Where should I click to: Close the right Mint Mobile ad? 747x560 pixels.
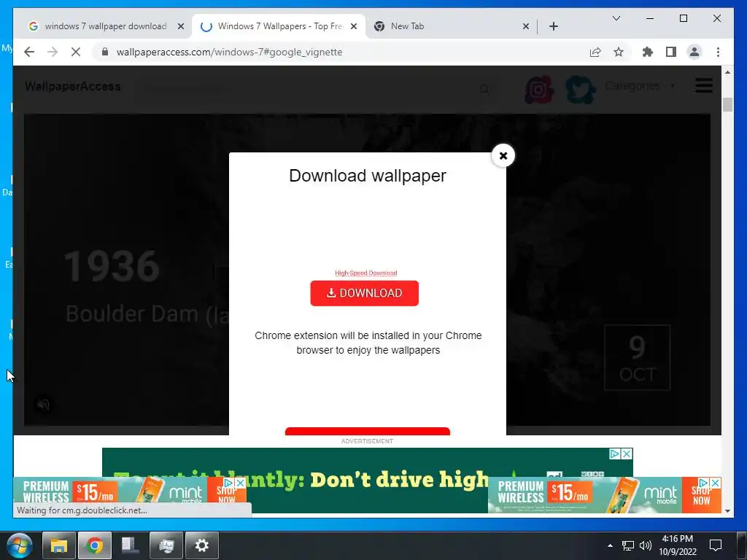tap(715, 483)
